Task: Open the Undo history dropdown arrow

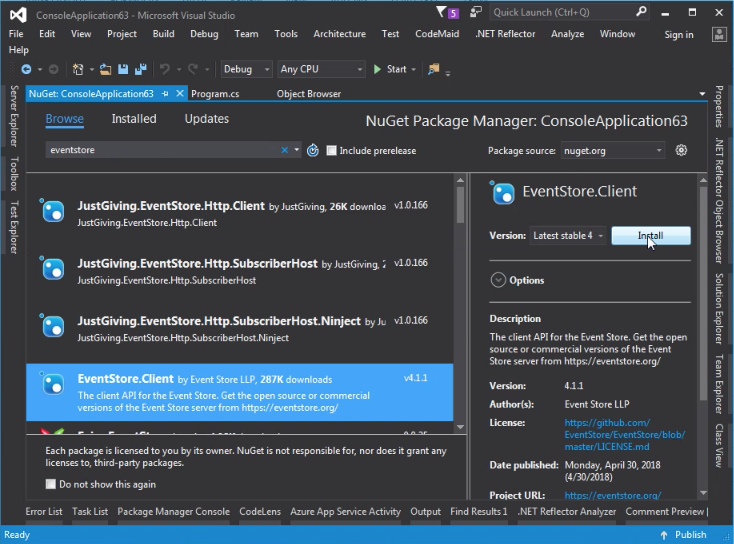Action: pos(178,69)
